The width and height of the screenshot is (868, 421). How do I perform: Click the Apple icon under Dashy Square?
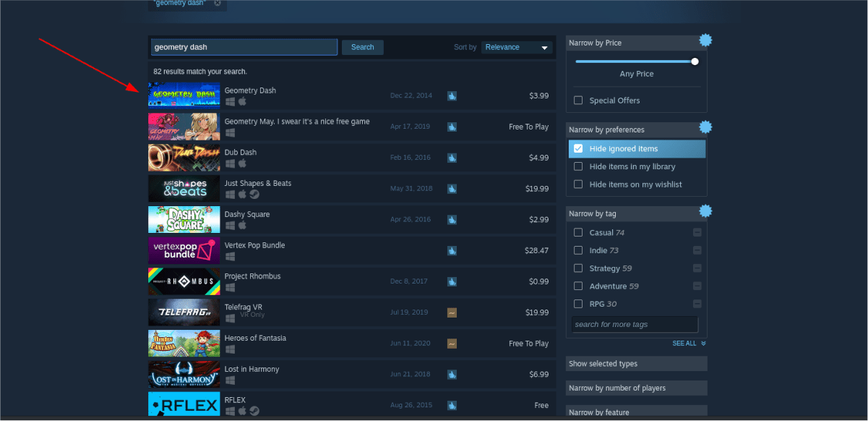[242, 226]
